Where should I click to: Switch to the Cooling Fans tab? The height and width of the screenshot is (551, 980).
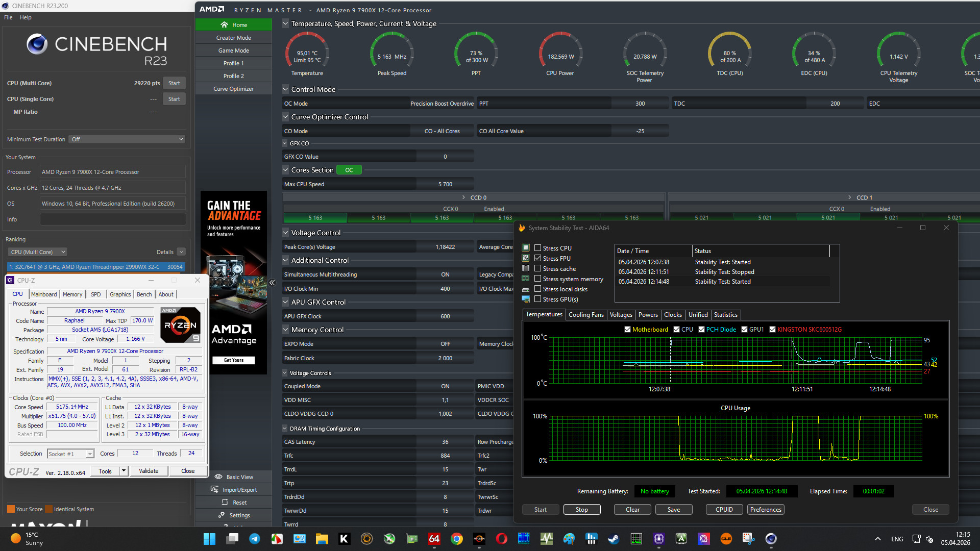coord(586,315)
